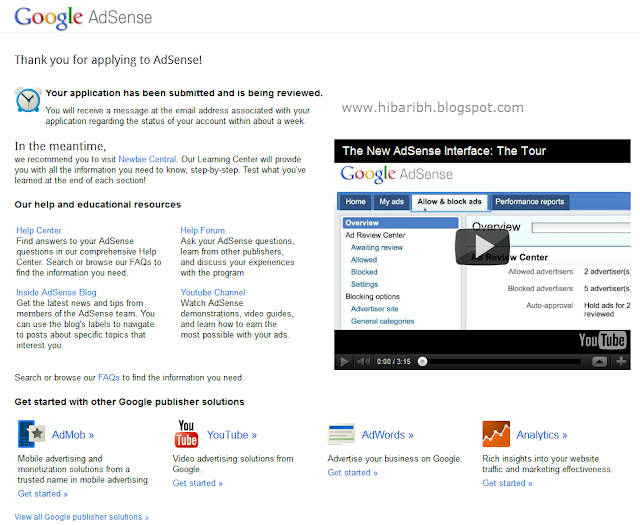Select General categories in video sidebar
The image size is (640, 525).
382,321
